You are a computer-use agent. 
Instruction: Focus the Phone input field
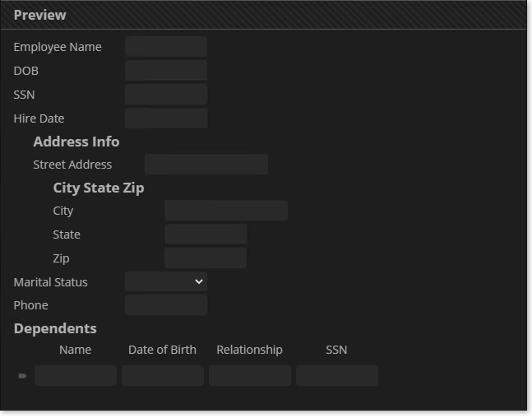[166, 305]
